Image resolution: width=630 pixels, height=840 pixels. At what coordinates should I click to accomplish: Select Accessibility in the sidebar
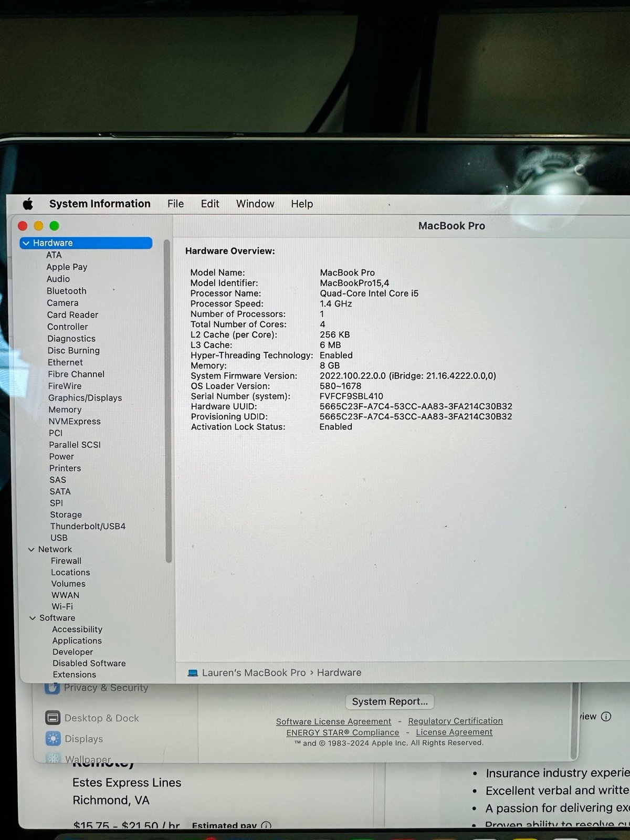click(77, 629)
